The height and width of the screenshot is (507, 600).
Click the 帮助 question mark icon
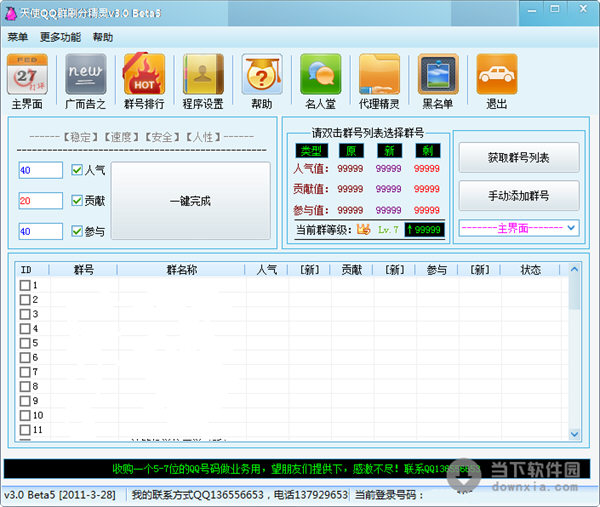pyautogui.click(x=262, y=74)
